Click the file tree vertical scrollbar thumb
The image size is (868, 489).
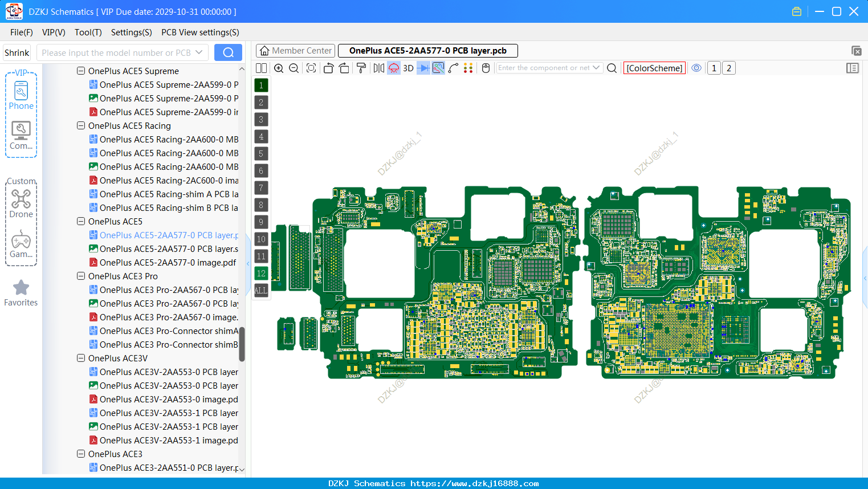242,344
